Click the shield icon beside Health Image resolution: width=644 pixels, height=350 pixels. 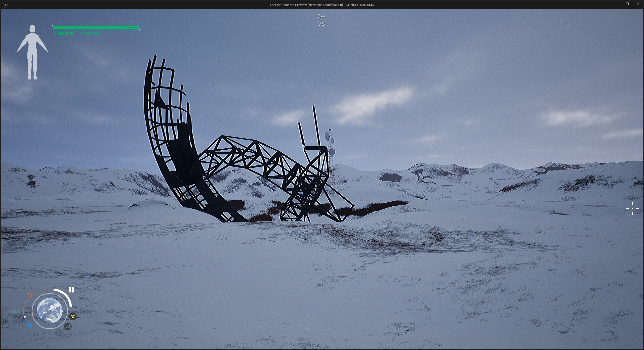tap(54, 33)
